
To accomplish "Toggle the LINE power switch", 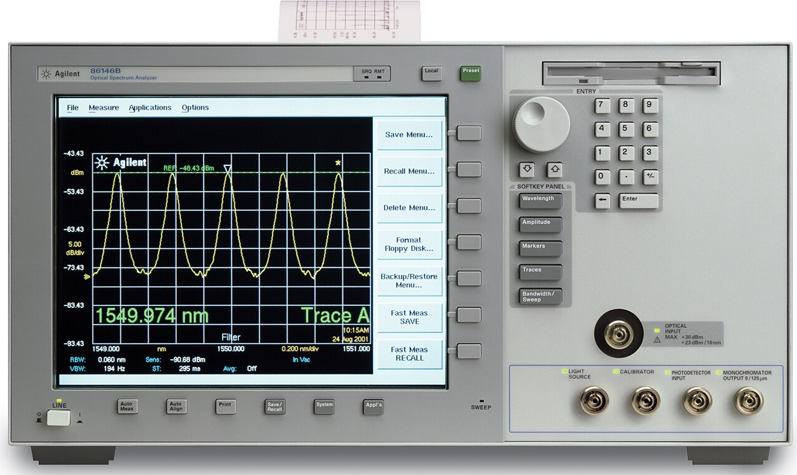I will 58,418.
